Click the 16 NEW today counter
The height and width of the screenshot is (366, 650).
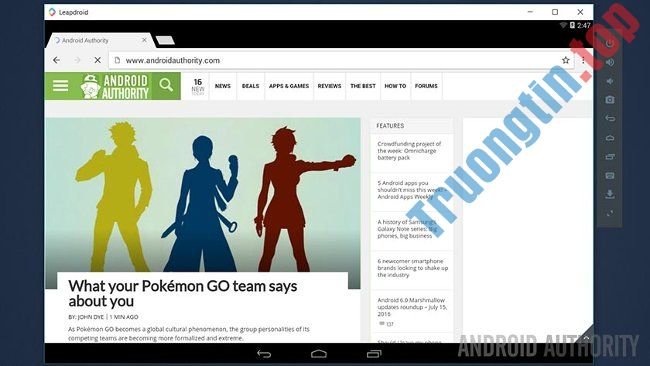198,86
